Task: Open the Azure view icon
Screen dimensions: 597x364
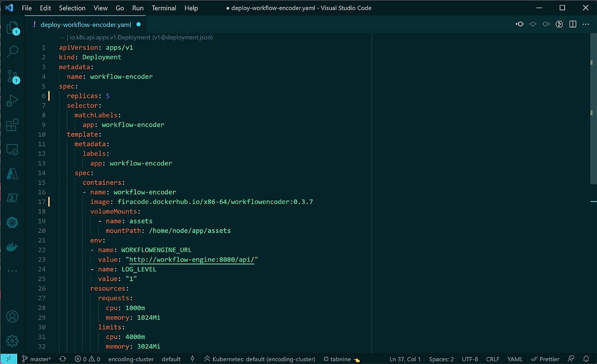Action: (12, 174)
